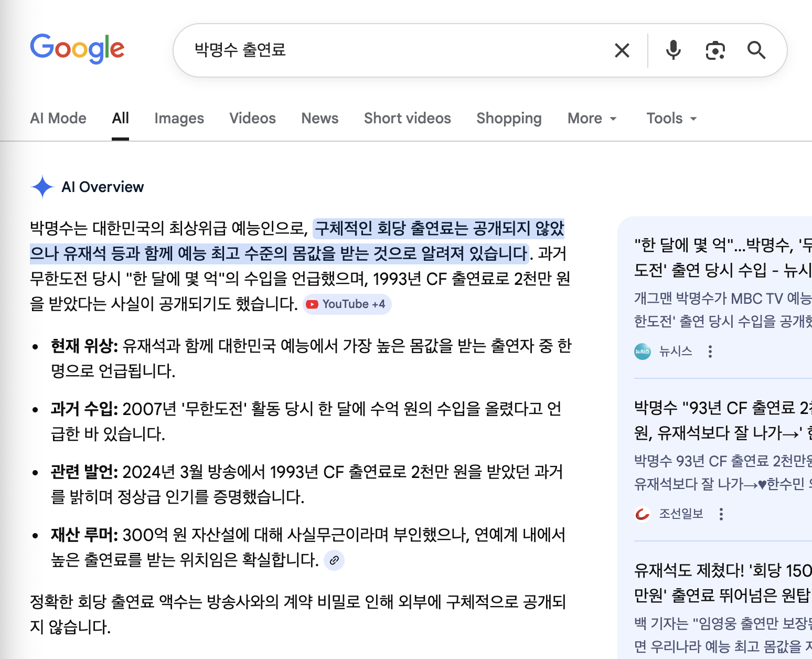Switch to AI Mode tab
The width and height of the screenshot is (812, 659).
(58, 119)
